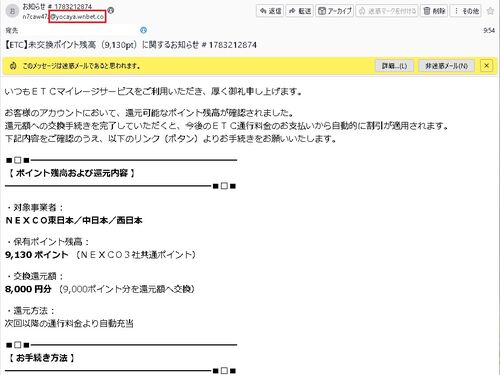
Task: Click the value 8,000 円分
Action: tap(28, 289)
